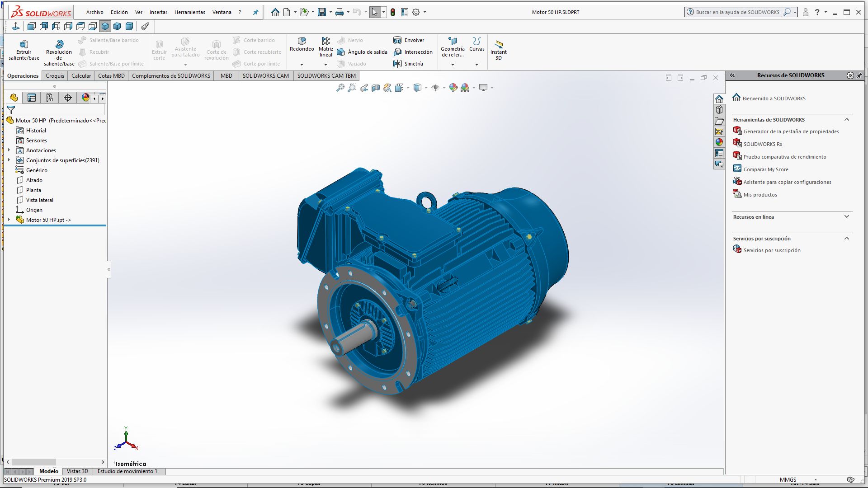Open SOLIDWORKS Rx link
868x488 pixels.
pos(762,144)
